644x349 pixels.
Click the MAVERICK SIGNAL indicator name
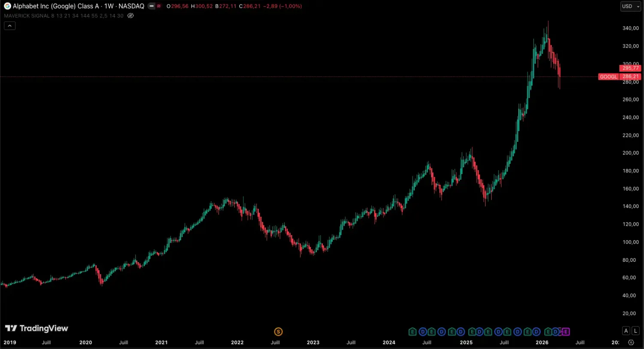tap(26, 15)
